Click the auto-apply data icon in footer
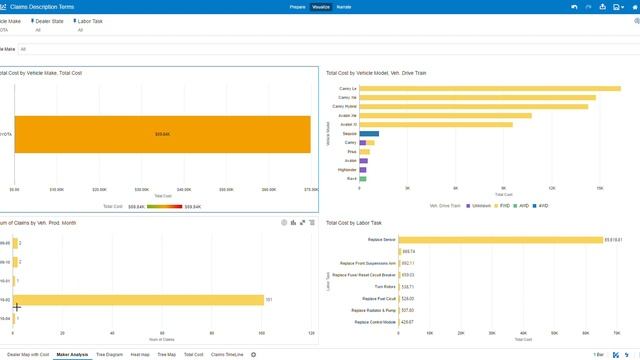Screen dimensions: 640x360 [x=616, y=355]
